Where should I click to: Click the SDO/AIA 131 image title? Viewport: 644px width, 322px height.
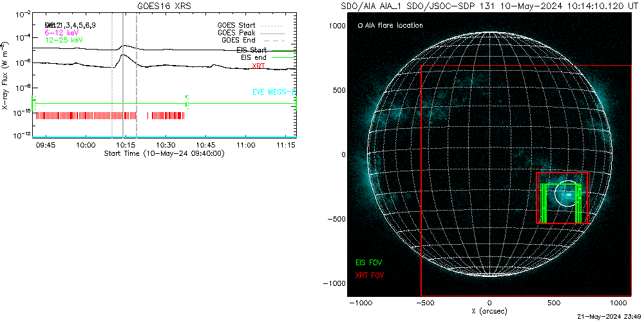point(489,6)
